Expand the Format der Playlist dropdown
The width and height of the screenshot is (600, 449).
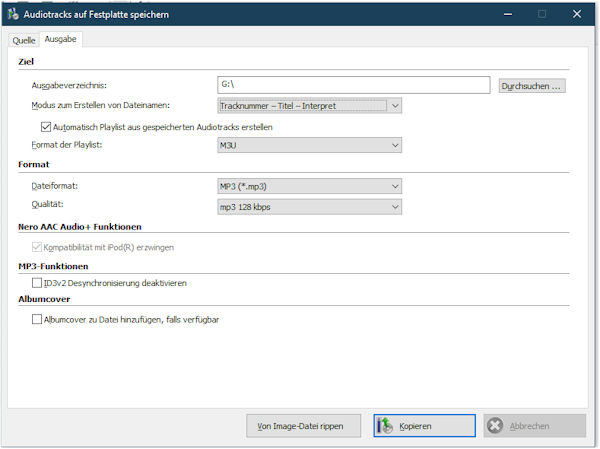pyautogui.click(x=310, y=145)
